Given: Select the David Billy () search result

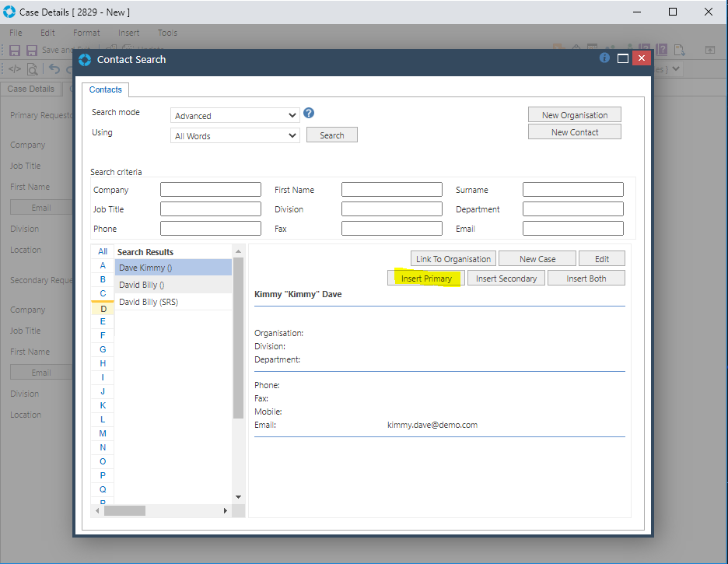Looking at the screenshot, I should click(173, 285).
